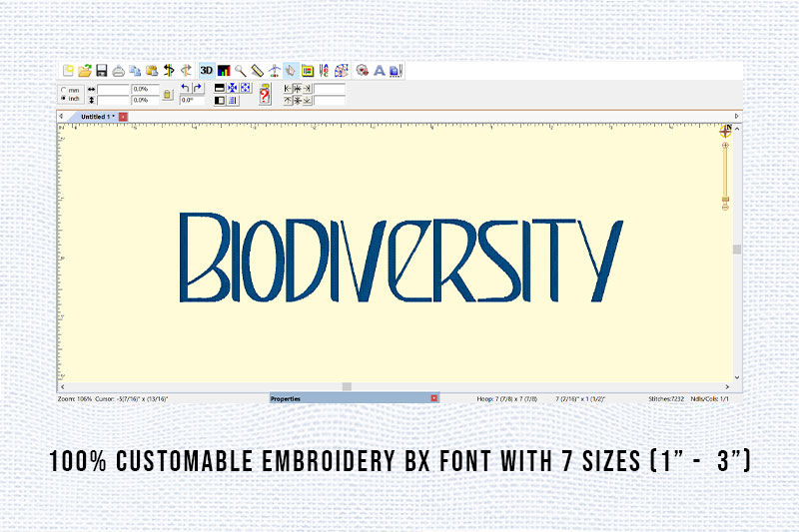Click the compass icon above zoom slider
This screenshot has height=532, width=799.
click(x=726, y=132)
